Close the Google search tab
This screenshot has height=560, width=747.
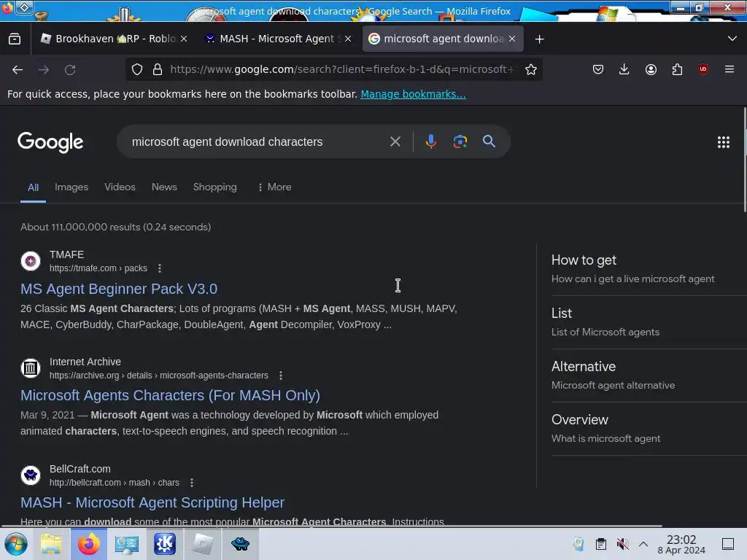(x=512, y=39)
